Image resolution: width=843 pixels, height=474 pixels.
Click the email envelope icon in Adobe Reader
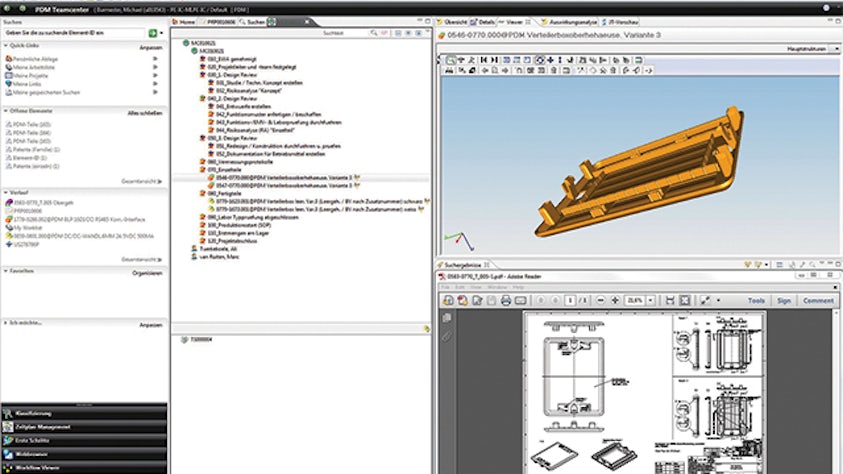click(x=520, y=301)
